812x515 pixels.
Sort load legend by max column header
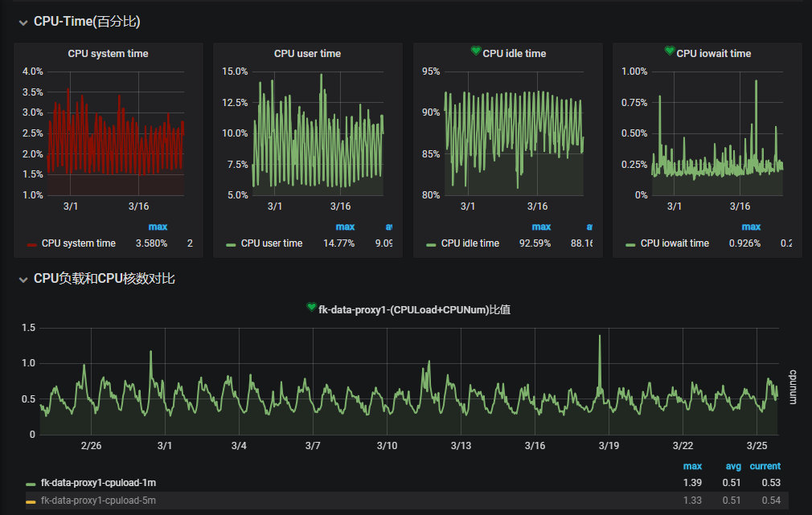tap(692, 466)
